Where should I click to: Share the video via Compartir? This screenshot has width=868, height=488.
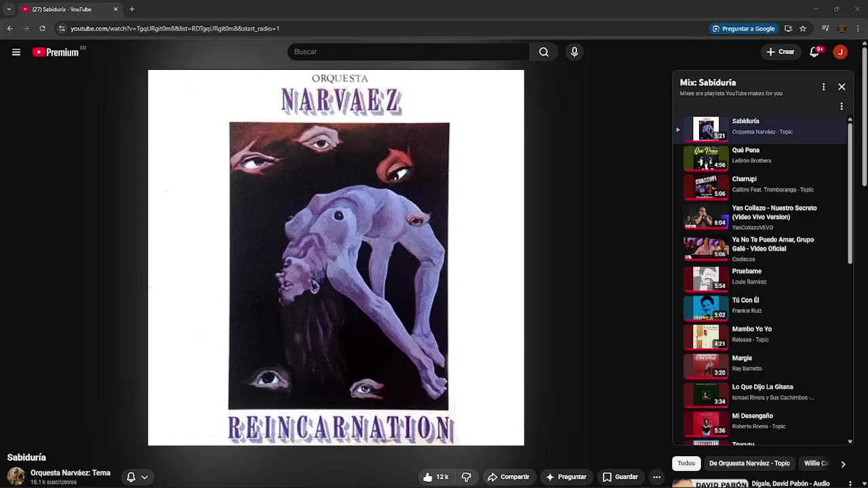508,477
